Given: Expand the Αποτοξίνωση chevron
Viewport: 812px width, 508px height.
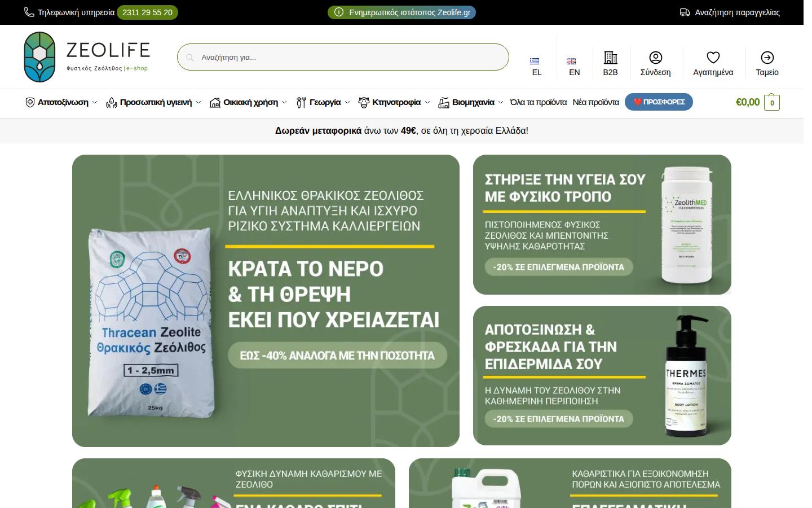Looking at the screenshot, I should pyautogui.click(x=95, y=103).
